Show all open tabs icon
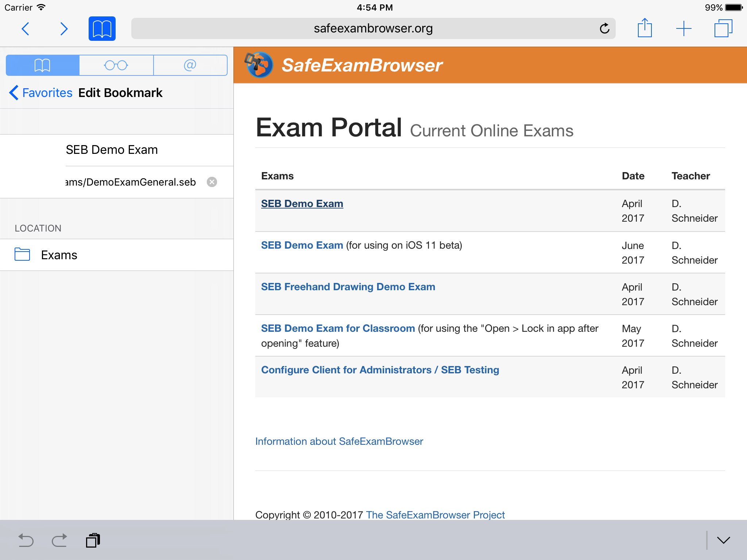Screen dimensions: 747x560 (723, 28)
